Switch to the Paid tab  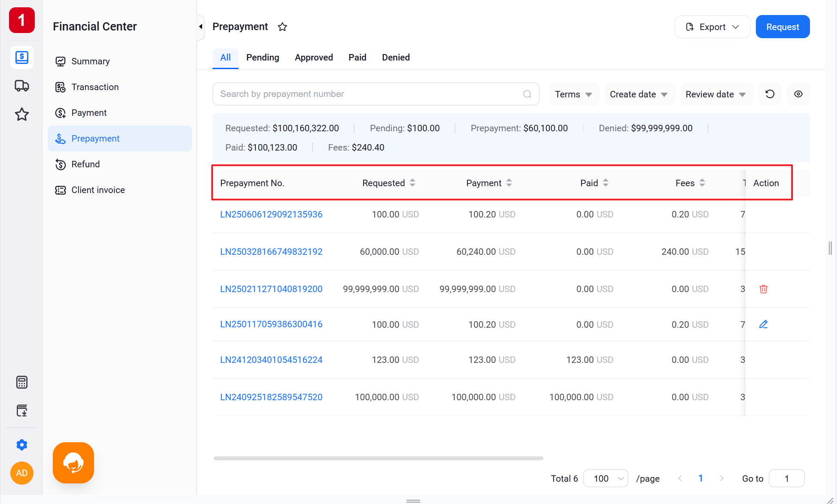point(358,57)
